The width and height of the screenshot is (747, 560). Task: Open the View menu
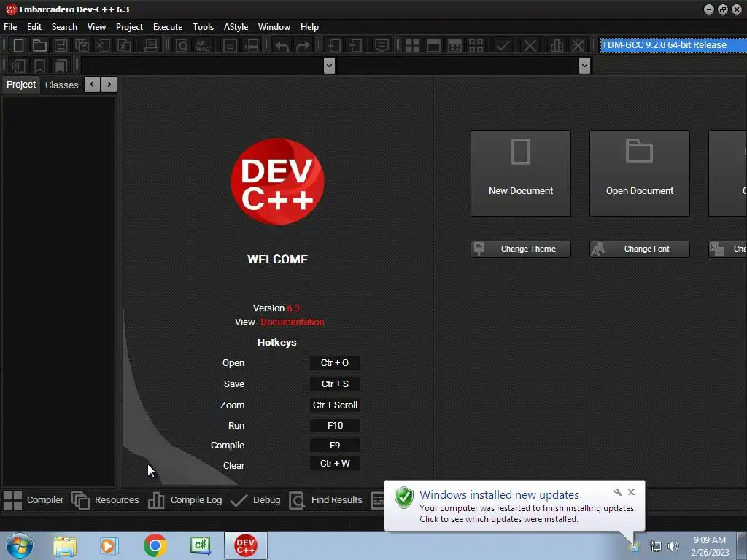tap(96, 27)
